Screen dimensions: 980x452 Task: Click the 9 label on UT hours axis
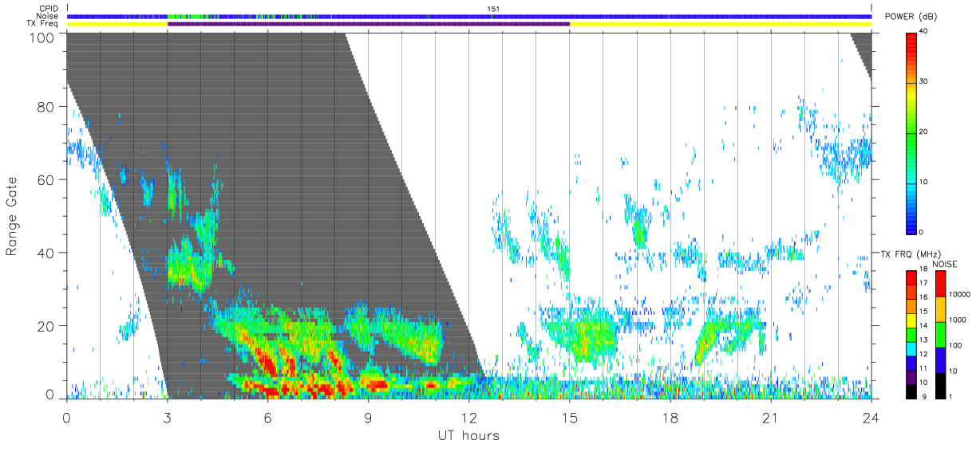(x=368, y=417)
